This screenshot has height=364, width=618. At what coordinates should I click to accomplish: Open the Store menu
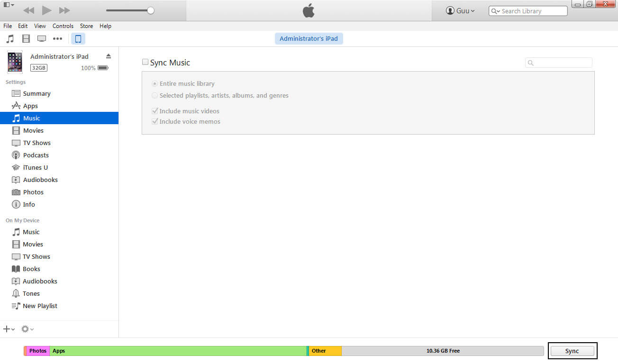[x=86, y=26]
